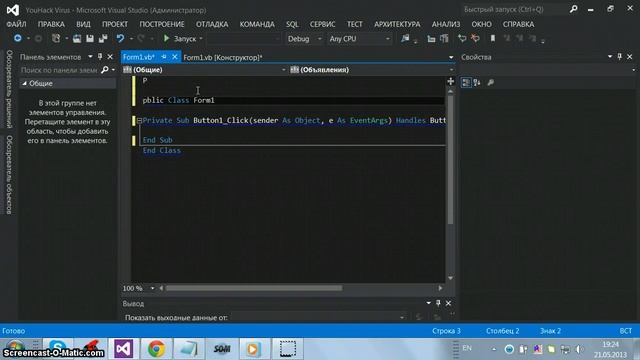Image resolution: width=640 pixels, height=360 pixels.
Task: Close the Form1.vb code tab
Action: coord(175,57)
